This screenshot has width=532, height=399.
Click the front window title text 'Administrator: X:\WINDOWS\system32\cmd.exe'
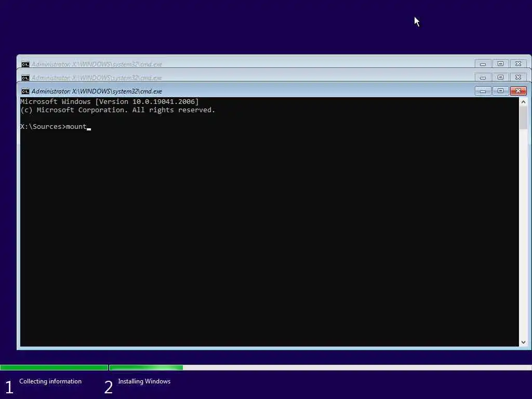tap(97, 91)
